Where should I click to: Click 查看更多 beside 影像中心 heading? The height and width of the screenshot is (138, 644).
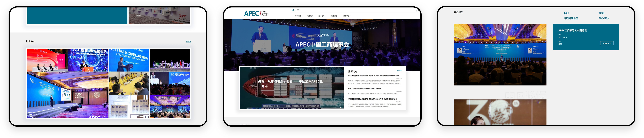coord(188,41)
